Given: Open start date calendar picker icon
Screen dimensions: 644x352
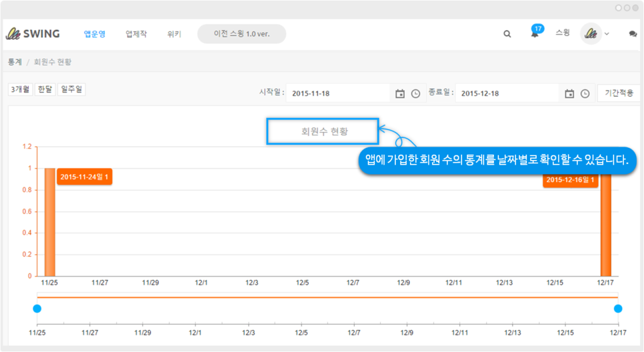Looking at the screenshot, I should 400,94.
